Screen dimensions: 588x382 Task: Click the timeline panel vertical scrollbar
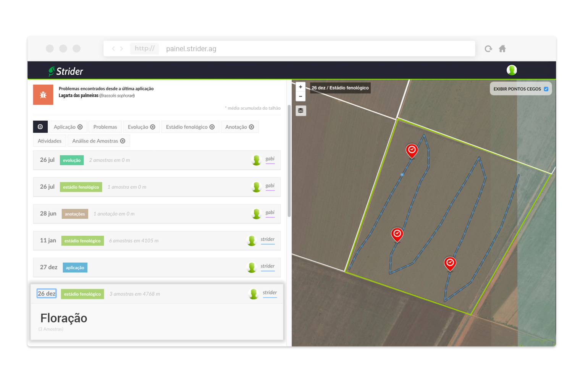click(289, 160)
